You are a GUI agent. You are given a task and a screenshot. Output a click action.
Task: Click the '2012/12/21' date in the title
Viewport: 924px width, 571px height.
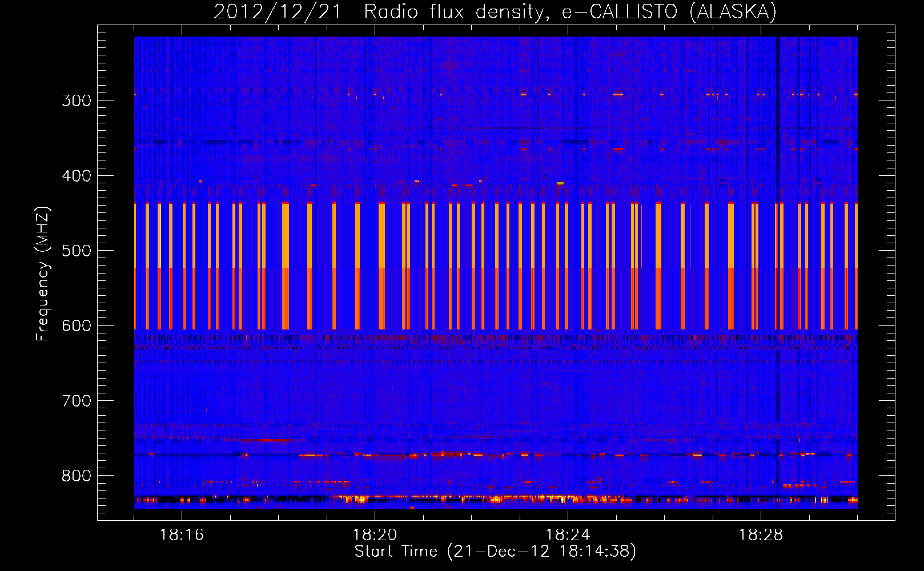click(x=277, y=11)
